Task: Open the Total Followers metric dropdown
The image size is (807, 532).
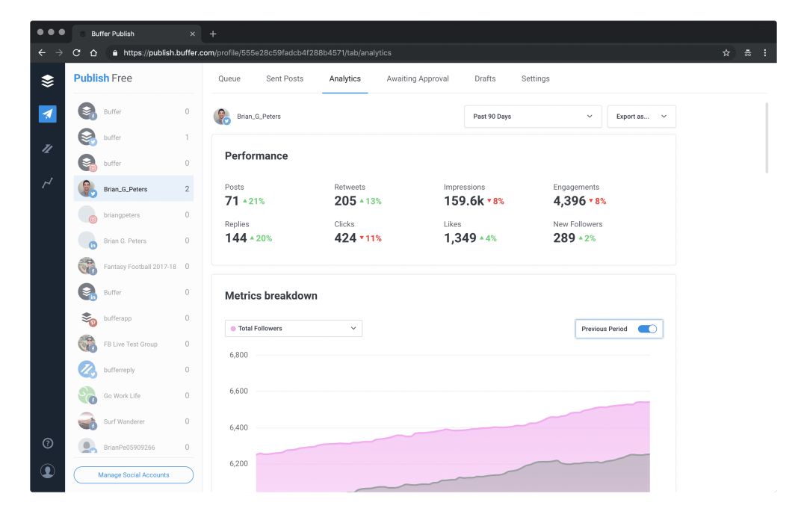Action: [x=294, y=329]
